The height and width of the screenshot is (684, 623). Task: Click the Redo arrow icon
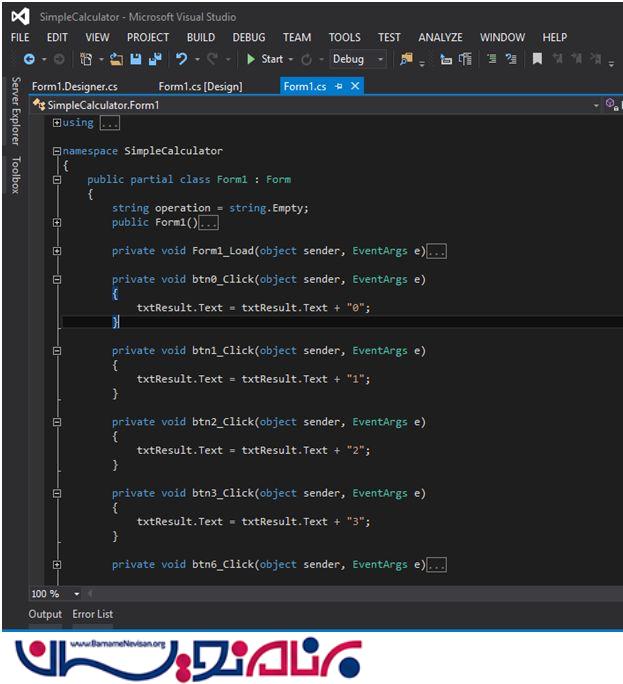[x=212, y=59]
